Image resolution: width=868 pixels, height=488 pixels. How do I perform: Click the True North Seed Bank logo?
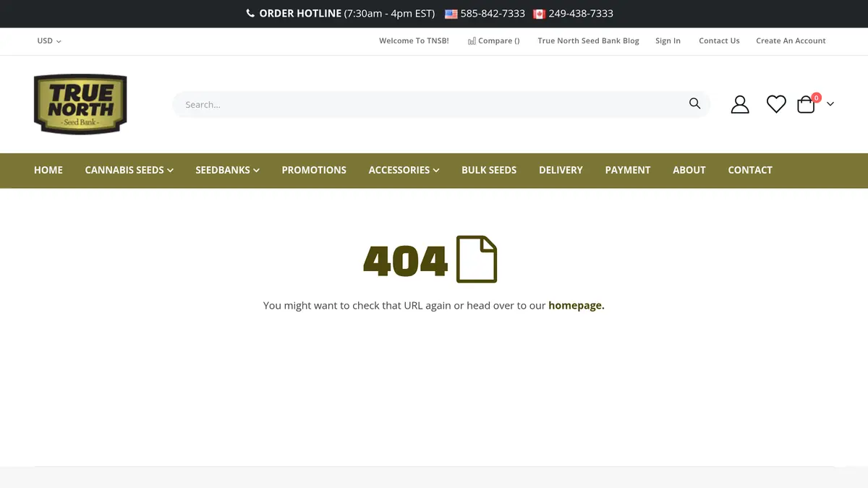[x=80, y=103]
